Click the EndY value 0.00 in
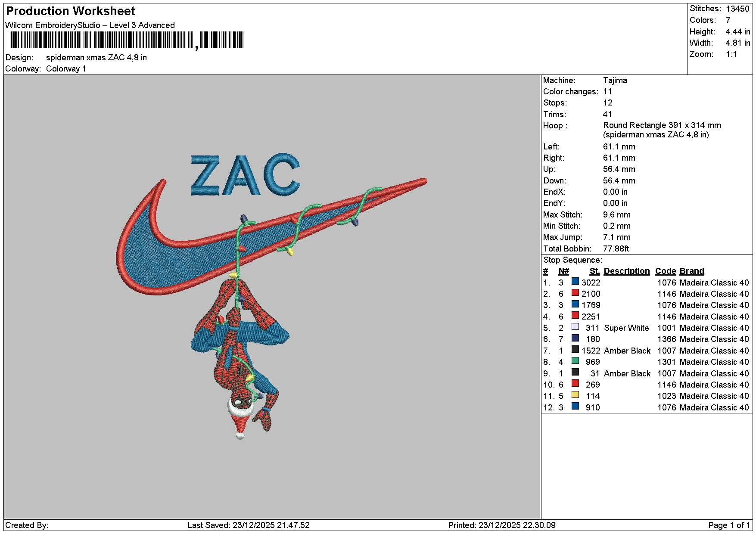756x534 pixels. [615, 203]
